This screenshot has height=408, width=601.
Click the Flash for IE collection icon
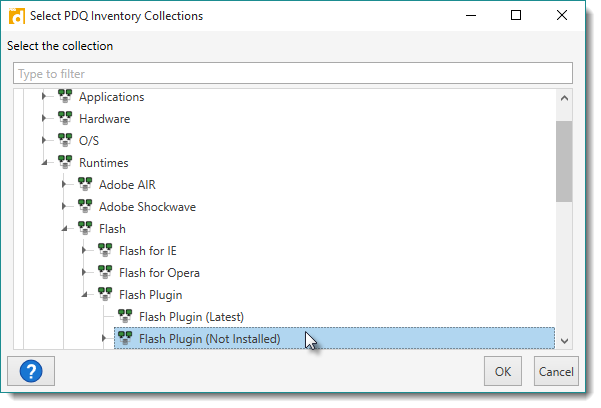point(105,251)
